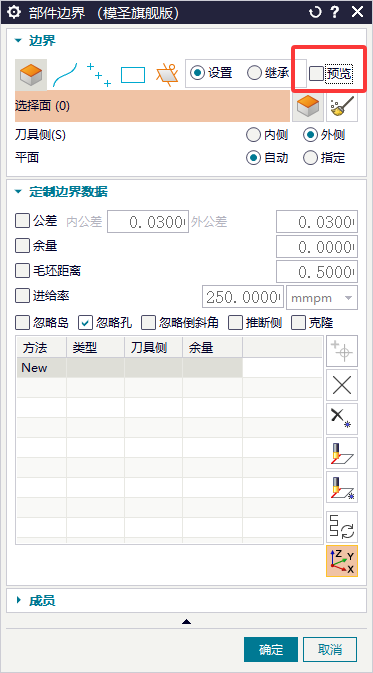Enable the 毛坯距离 checkbox

(x=22, y=271)
